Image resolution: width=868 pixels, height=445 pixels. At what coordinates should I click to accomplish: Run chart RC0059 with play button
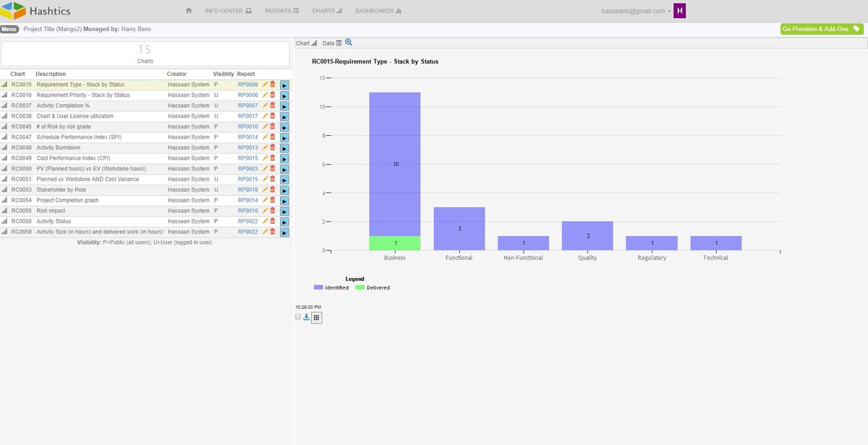(x=284, y=232)
